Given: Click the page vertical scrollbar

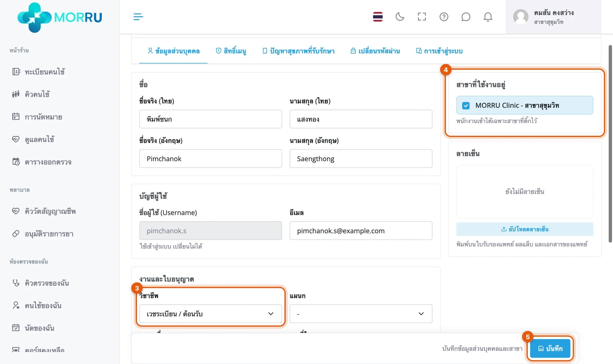Looking at the screenshot, I should [610, 144].
